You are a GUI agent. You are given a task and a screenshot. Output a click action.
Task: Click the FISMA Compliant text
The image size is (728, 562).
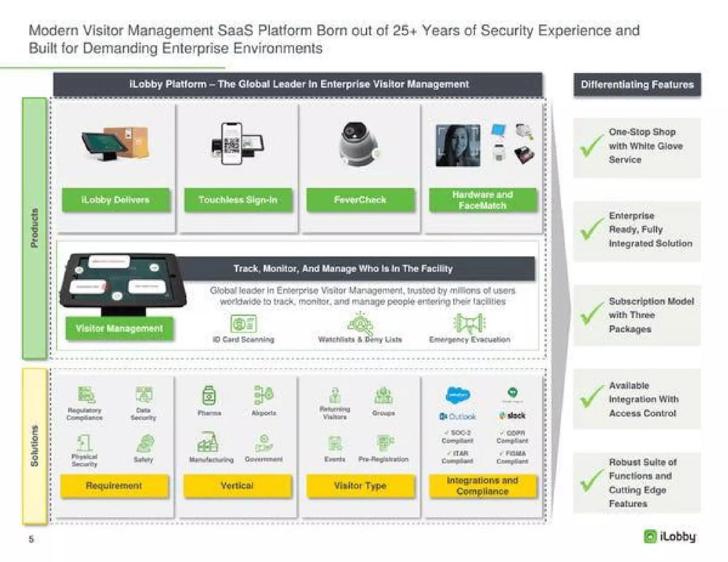point(513,457)
